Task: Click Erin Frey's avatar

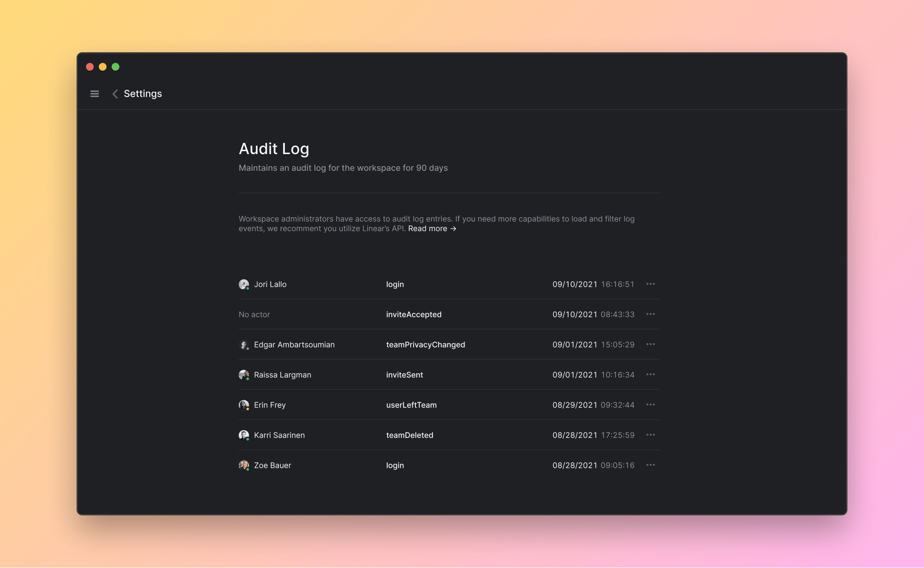Action: [244, 405]
